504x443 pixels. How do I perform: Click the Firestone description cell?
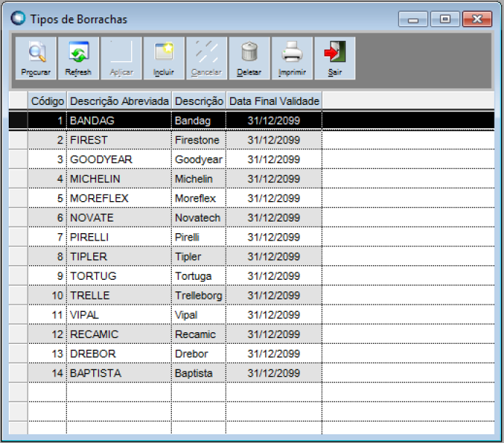click(x=199, y=140)
